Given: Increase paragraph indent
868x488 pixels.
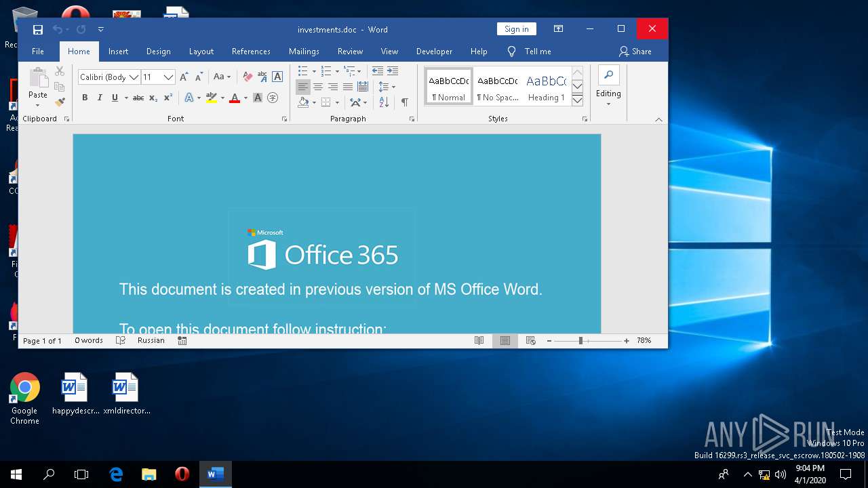Looking at the screenshot, I should 393,71.
